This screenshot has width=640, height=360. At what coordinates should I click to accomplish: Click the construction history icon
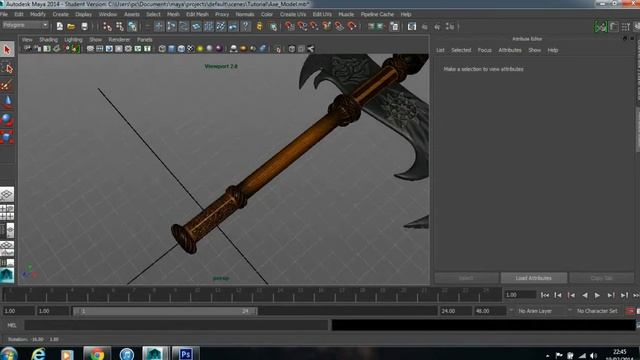[395, 27]
